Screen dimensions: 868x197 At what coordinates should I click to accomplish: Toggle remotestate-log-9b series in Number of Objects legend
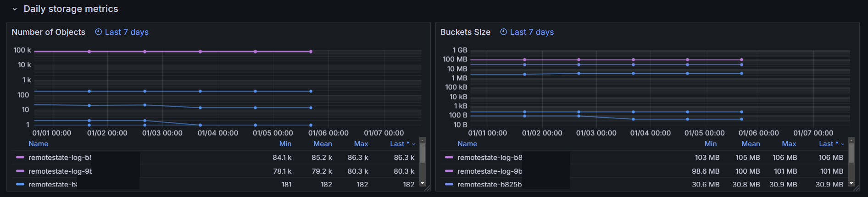pyautogui.click(x=60, y=171)
